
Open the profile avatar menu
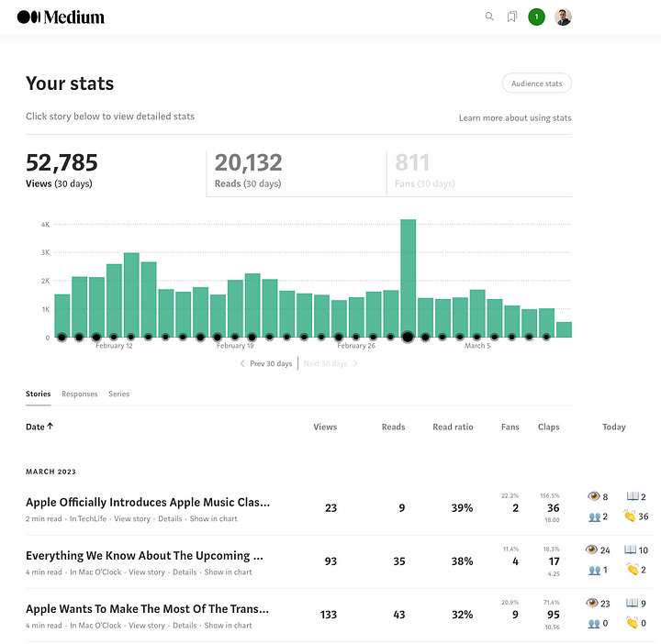click(563, 17)
